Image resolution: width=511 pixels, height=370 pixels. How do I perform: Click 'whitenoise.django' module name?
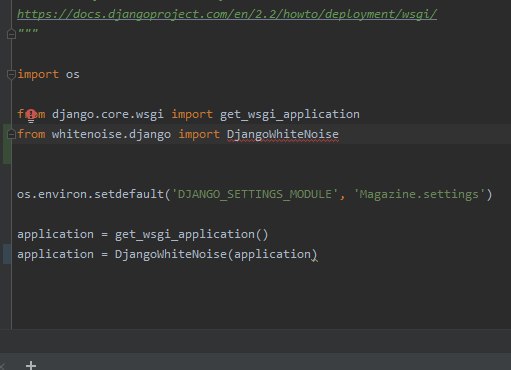coord(111,134)
